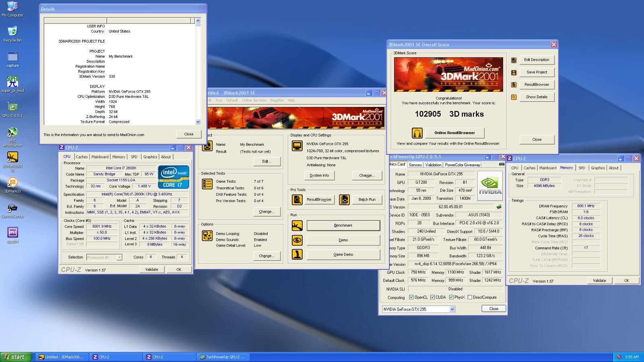Switch to Untitled - 3DMark2001 taskbar item
Viewport: 644px width, 362px height.
pos(61,357)
